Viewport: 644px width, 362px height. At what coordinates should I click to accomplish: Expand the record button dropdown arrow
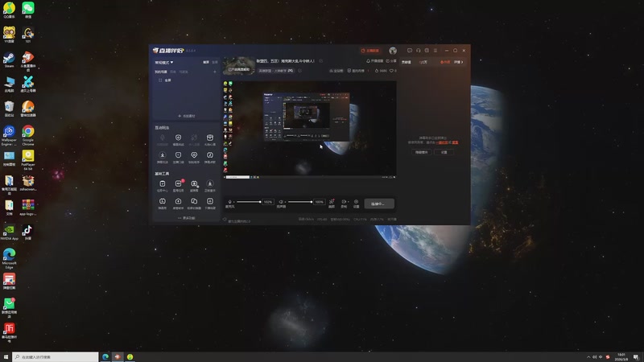pyautogui.click(x=349, y=202)
